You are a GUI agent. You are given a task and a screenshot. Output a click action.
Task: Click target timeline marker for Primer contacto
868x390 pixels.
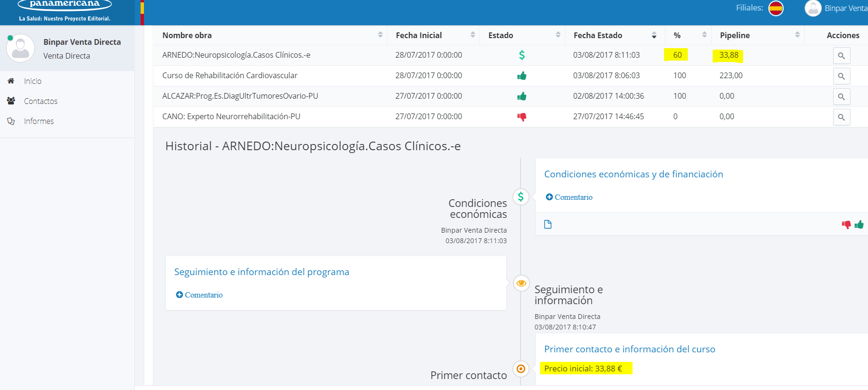pyautogui.click(x=521, y=369)
